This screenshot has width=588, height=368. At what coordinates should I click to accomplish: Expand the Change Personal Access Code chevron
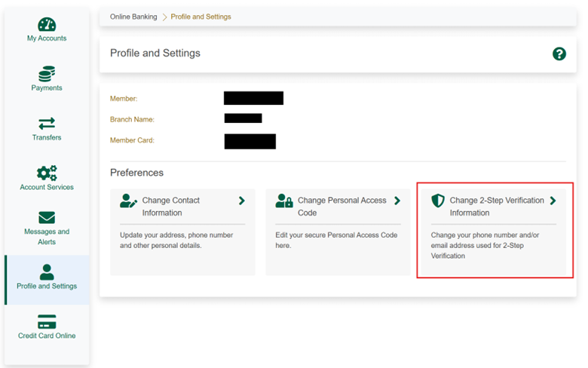[x=397, y=201]
